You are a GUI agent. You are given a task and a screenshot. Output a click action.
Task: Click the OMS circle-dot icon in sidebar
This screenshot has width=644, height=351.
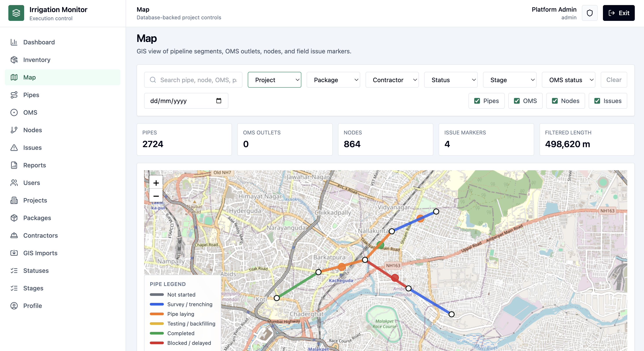14,112
